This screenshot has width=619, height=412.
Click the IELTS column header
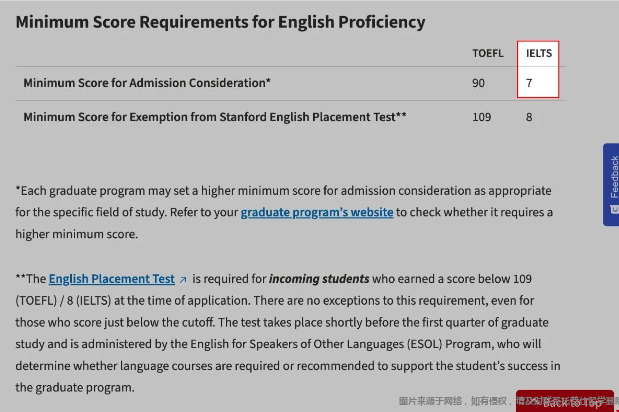pyautogui.click(x=538, y=53)
